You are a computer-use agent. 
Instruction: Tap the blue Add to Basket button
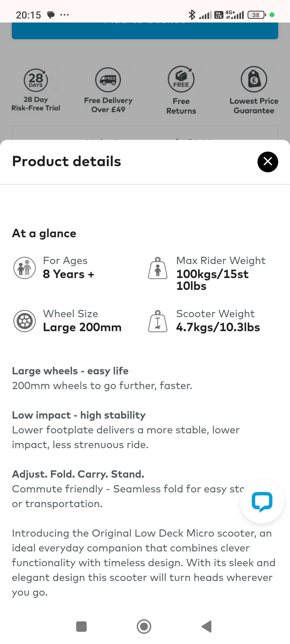coord(145,31)
